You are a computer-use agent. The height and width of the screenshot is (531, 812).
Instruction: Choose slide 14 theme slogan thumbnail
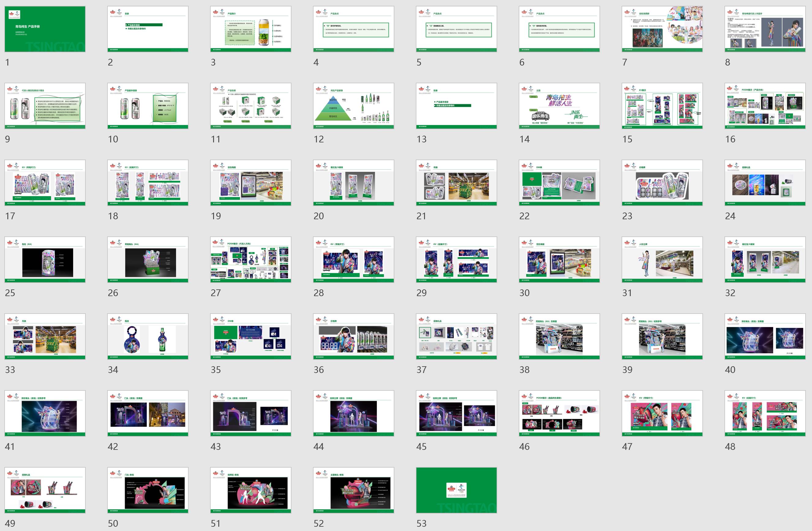point(559,106)
